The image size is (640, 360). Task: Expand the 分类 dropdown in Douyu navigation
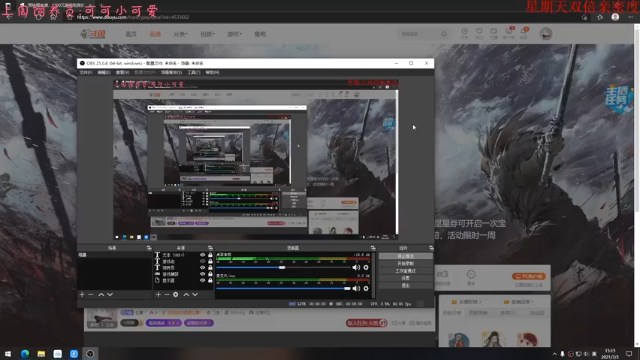point(180,34)
